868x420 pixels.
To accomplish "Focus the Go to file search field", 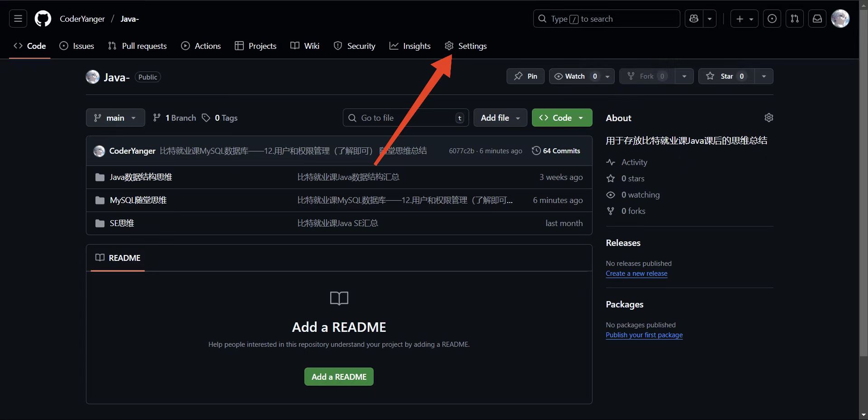I will click(x=406, y=118).
